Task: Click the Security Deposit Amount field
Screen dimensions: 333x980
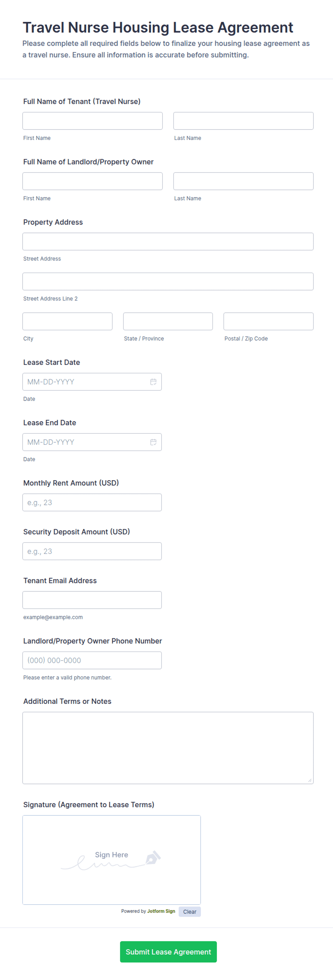Action: 92,551
